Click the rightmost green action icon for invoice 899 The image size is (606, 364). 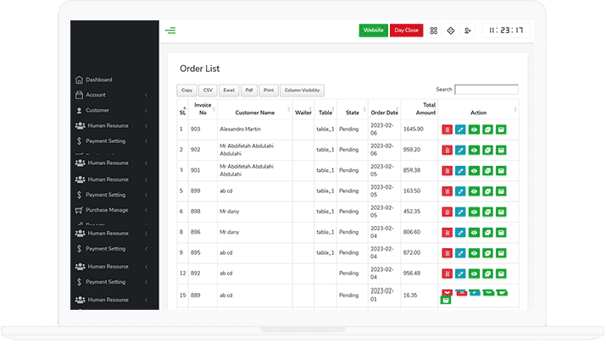coord(501,190)
